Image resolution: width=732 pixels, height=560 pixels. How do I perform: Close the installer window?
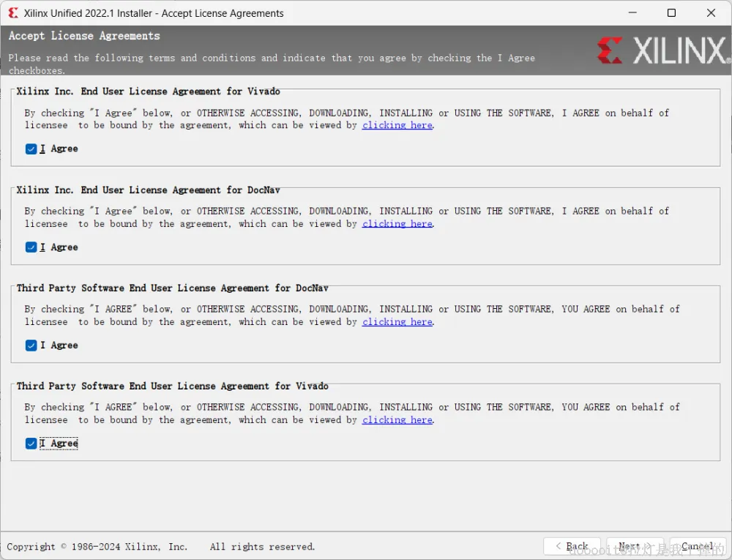[711, 12]
